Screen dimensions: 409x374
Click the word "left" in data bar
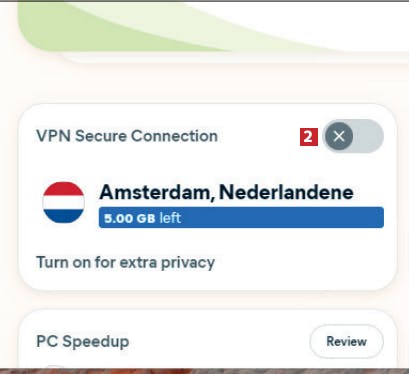pos(170,218)
